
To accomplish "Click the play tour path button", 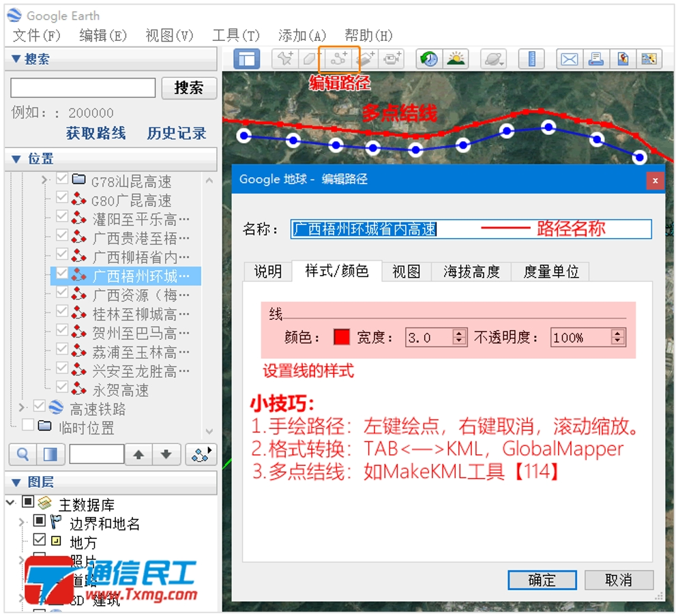I will pos(201,454).
